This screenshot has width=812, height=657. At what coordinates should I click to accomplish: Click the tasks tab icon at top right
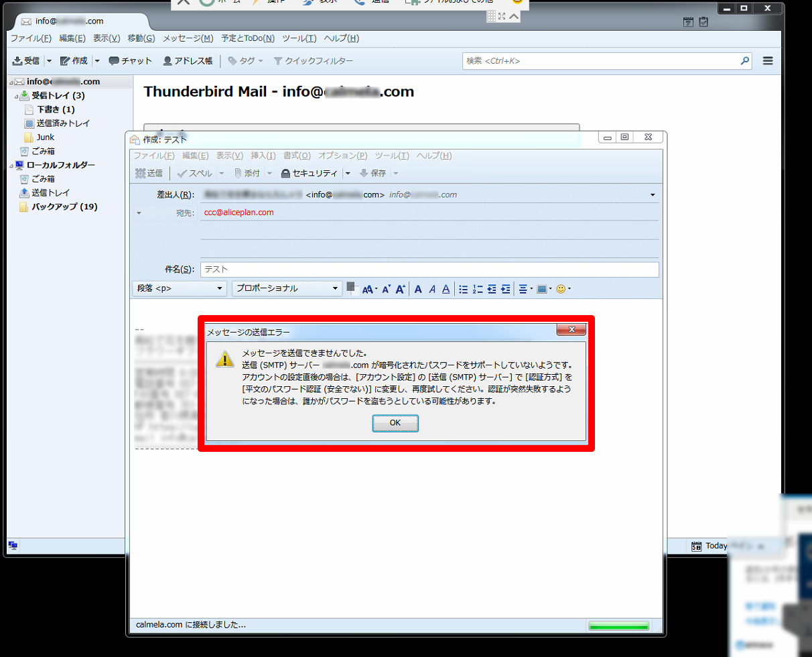(703, 22)
